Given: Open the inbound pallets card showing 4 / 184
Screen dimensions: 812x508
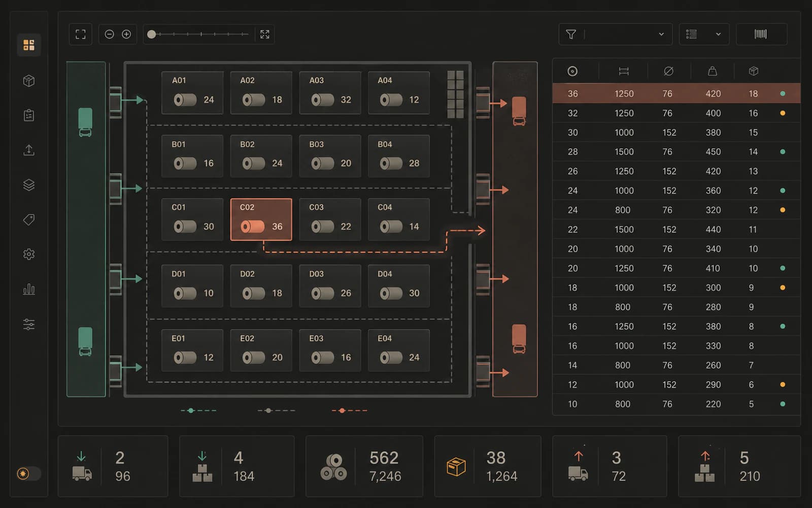Looking at the screenshot, I should 236,466.
